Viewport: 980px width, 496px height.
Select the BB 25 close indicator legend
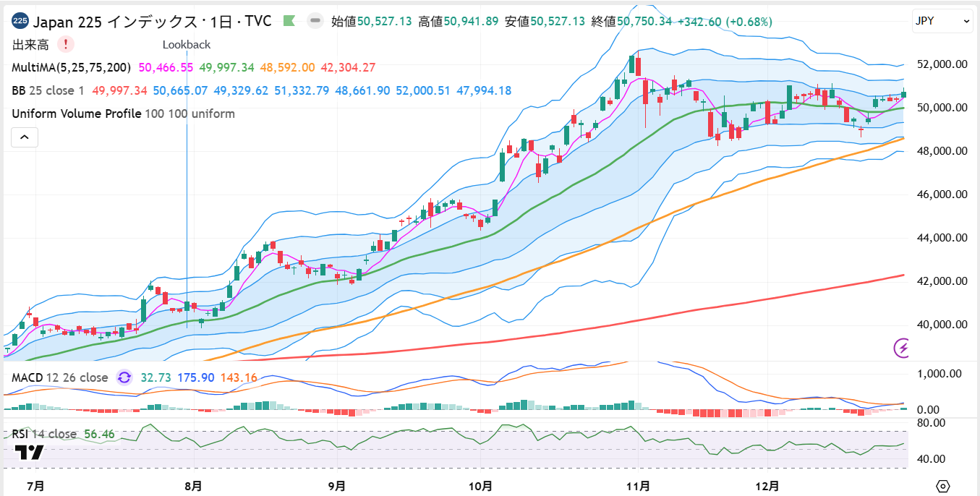pos(48,90)
